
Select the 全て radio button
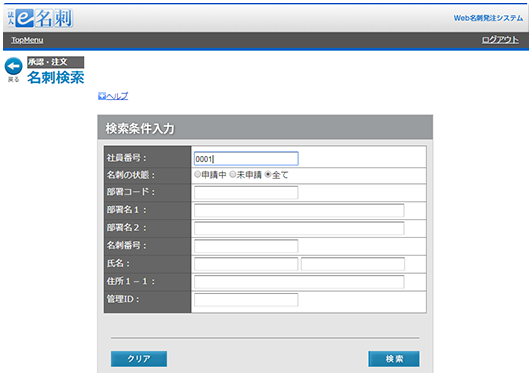pyautogui.click(x=268, y=174)
